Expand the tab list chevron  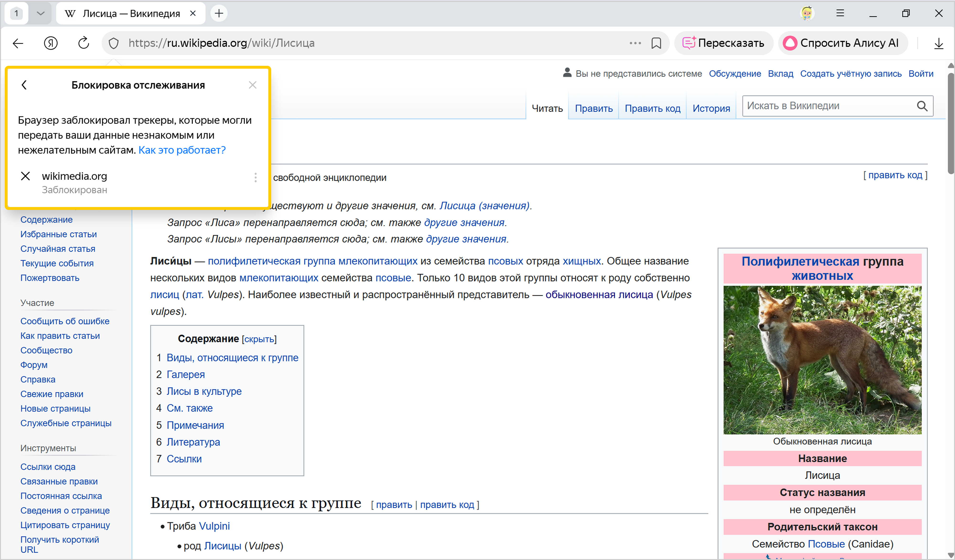(41, 14)
